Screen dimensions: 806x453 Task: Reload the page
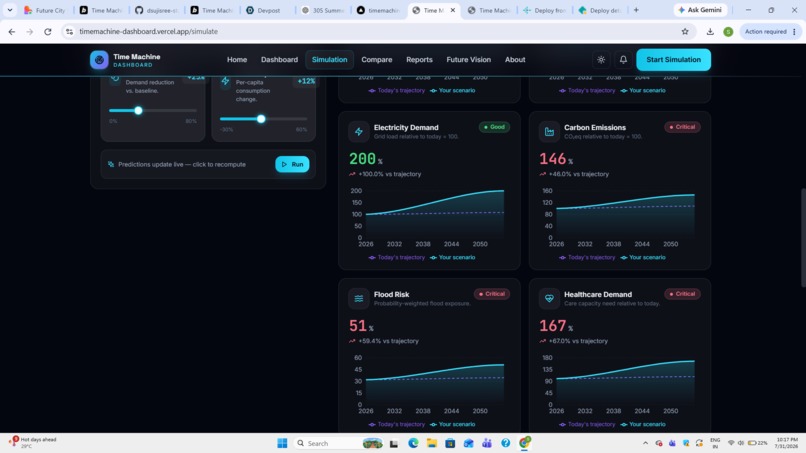48,31
